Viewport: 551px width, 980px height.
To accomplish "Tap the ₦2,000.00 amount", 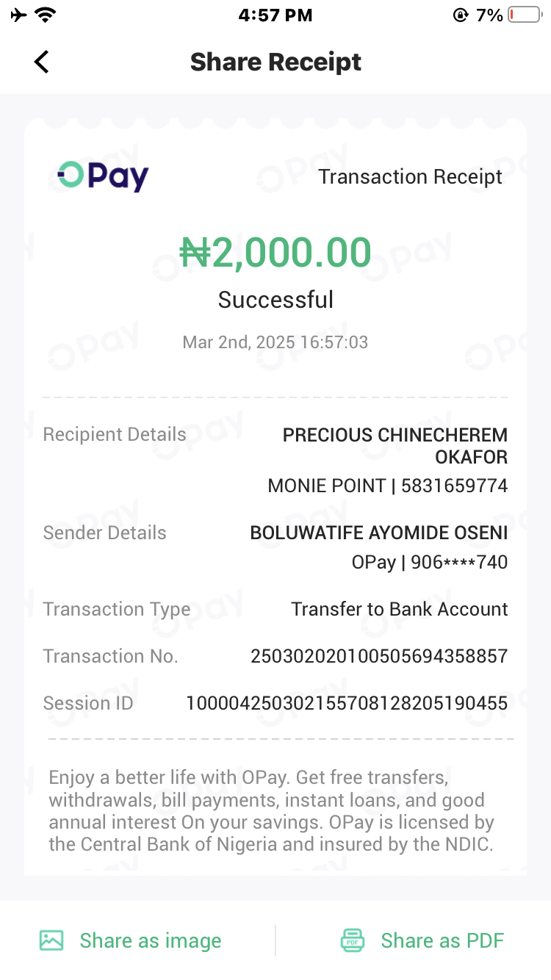I will coord(275,253).
